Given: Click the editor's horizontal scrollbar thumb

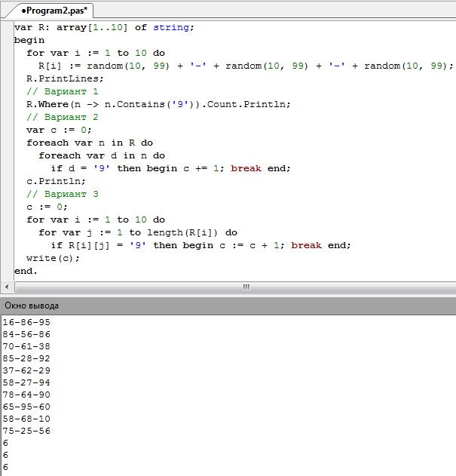Looking at the screenshot, I should pos(245,287).
